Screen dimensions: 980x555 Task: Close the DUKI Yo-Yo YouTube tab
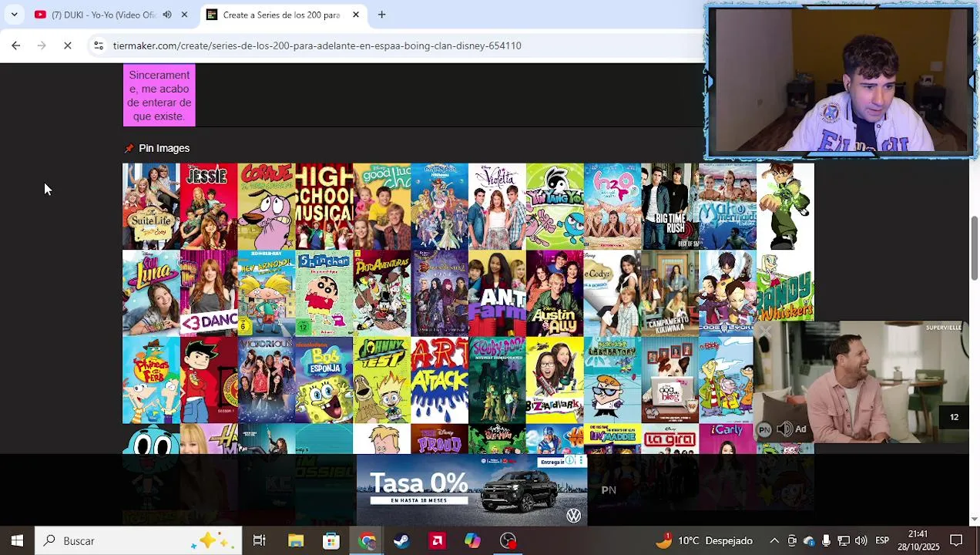[184, 15]
